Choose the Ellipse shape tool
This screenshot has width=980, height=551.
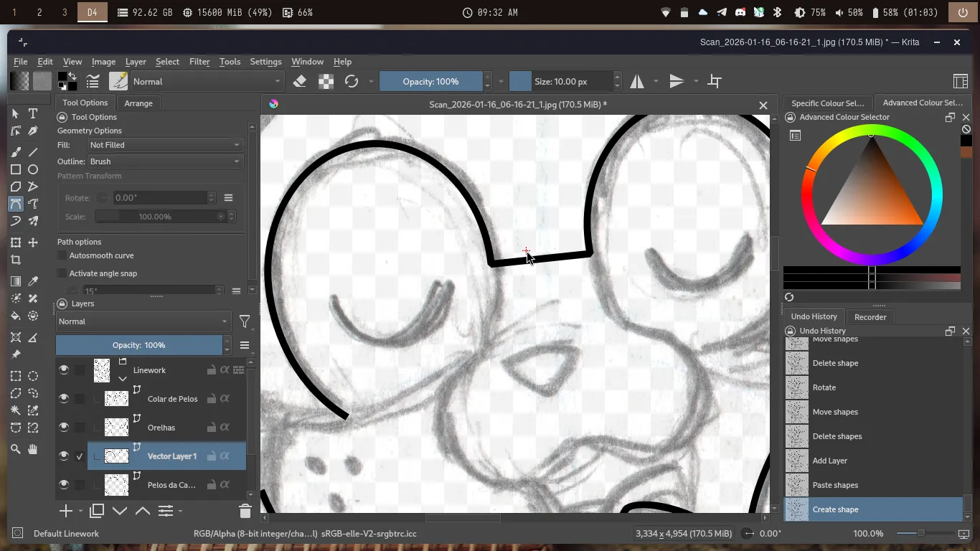(33, 170)
